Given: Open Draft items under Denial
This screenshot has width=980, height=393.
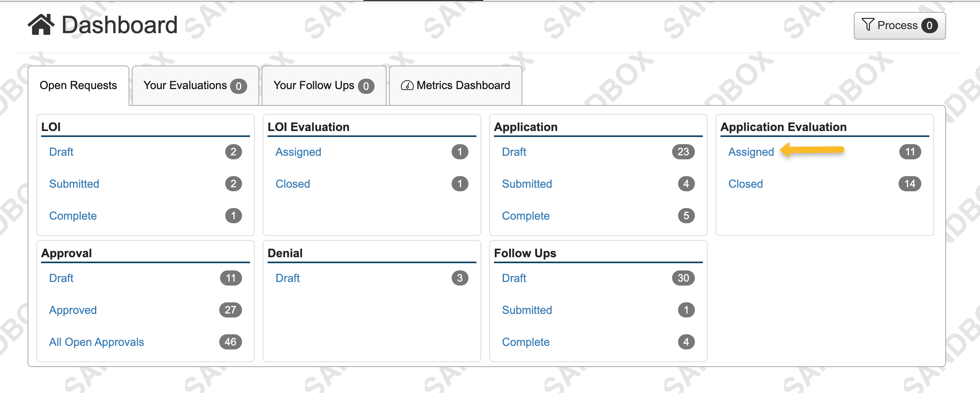Looking at the screenshot, I should click(288, 278).
